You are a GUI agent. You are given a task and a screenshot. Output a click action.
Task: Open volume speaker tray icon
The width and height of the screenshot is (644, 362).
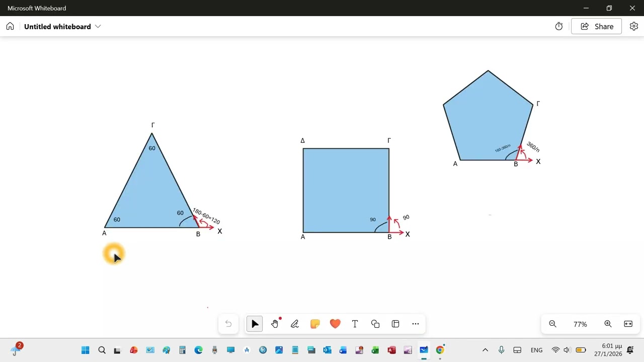pos(568,350)
